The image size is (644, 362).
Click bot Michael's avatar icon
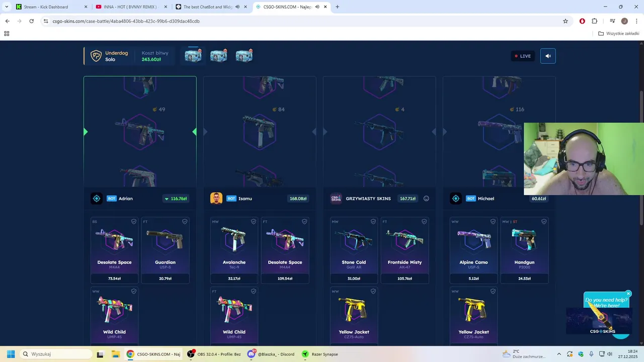tap(456, 199)
